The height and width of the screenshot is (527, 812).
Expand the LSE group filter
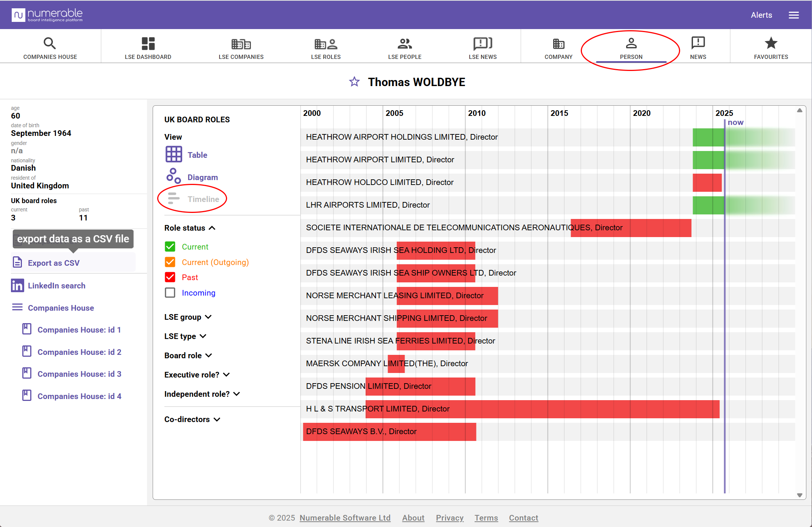point(188,317)
